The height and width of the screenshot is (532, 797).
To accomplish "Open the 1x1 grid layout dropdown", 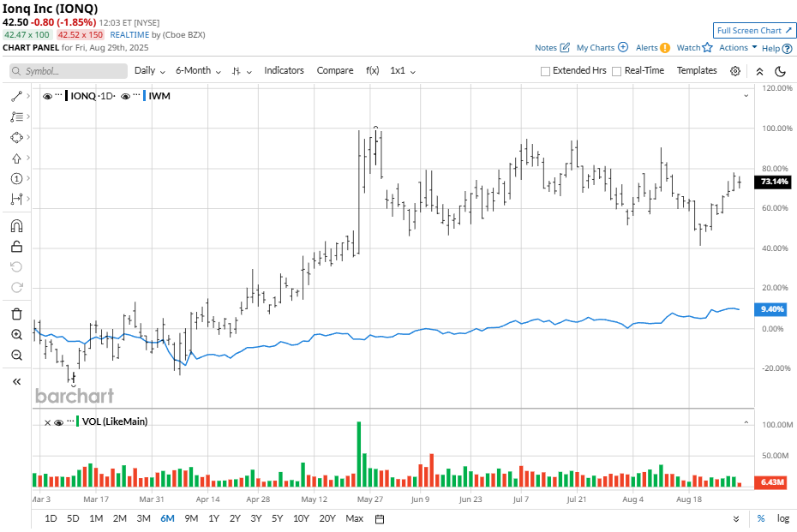I will [x=403, y=70].
